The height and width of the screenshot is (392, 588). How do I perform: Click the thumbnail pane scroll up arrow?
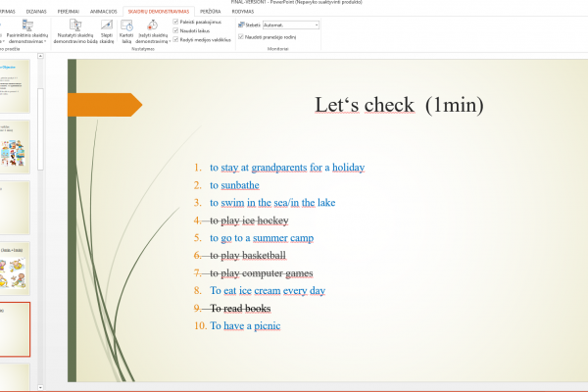click(x=40, y=56)
